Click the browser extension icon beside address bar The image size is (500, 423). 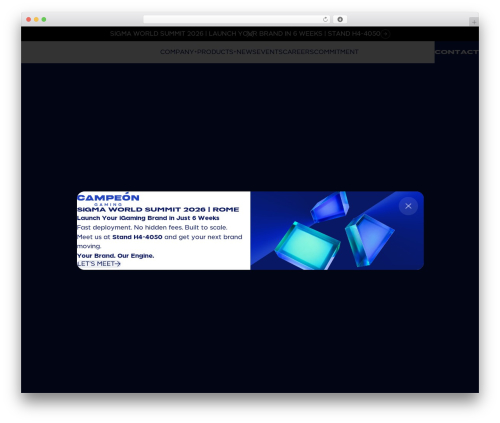coord(340,19)
